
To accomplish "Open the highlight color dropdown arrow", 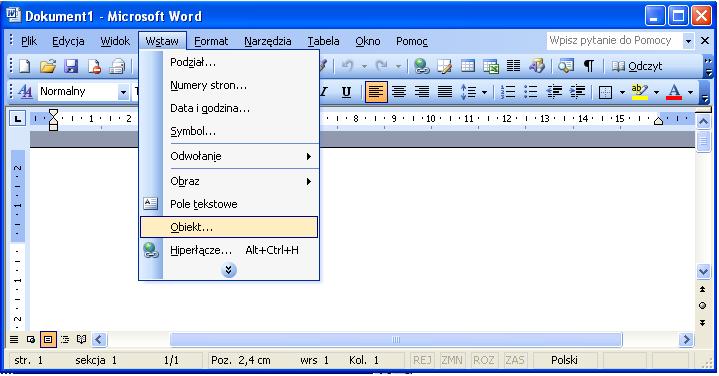I will click(x=656, y=92).
